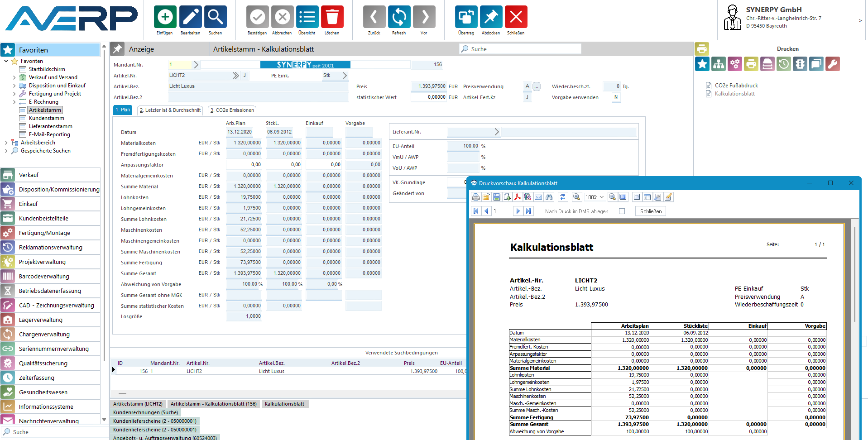Open the red wrench tools icon
The height and width of the screenshot is (440, 868).
(x=833, y=64)
